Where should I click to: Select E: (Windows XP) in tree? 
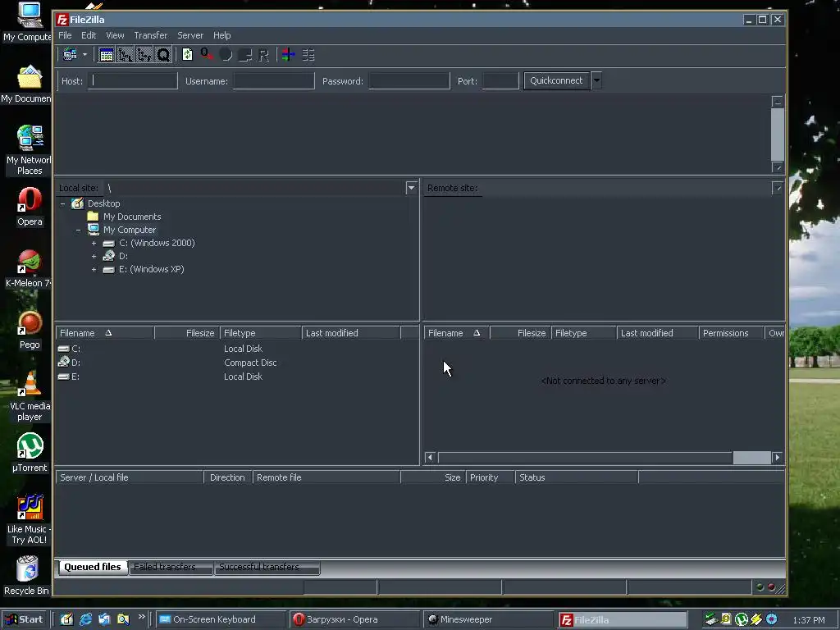152,269
